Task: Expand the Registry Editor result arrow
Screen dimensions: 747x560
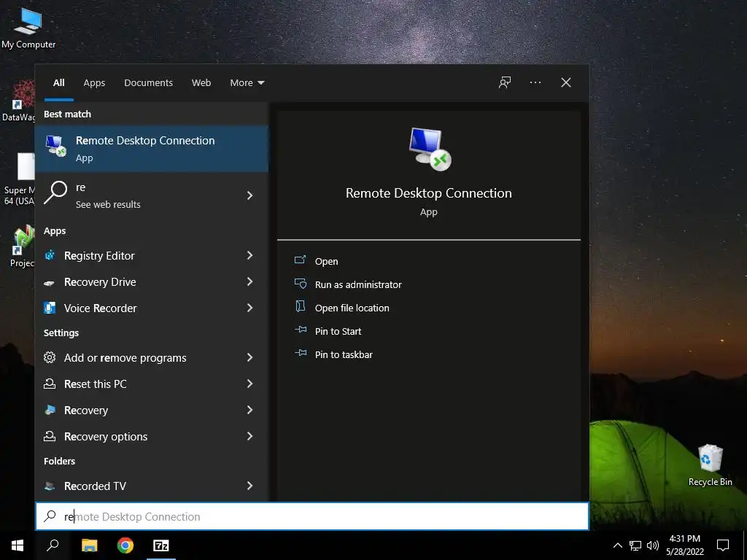Action: (249, 256)
